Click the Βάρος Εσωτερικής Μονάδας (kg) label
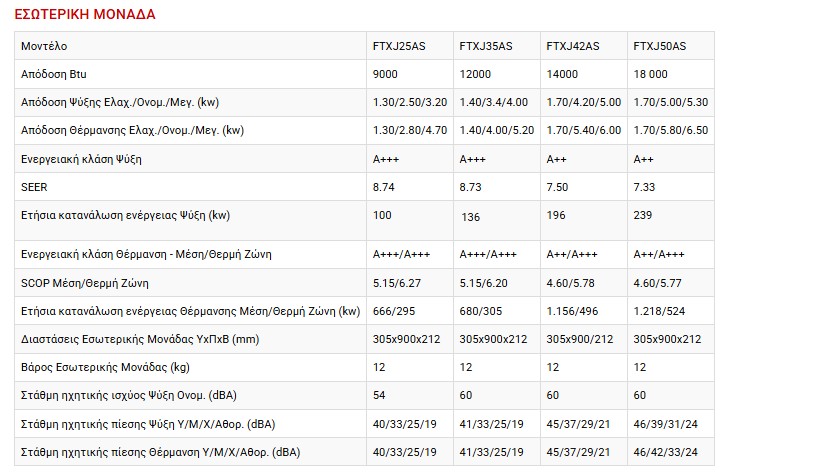 coord(105,367)
